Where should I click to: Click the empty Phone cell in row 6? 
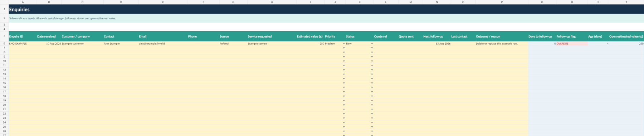pyautogui.click(x=203, y=44)
